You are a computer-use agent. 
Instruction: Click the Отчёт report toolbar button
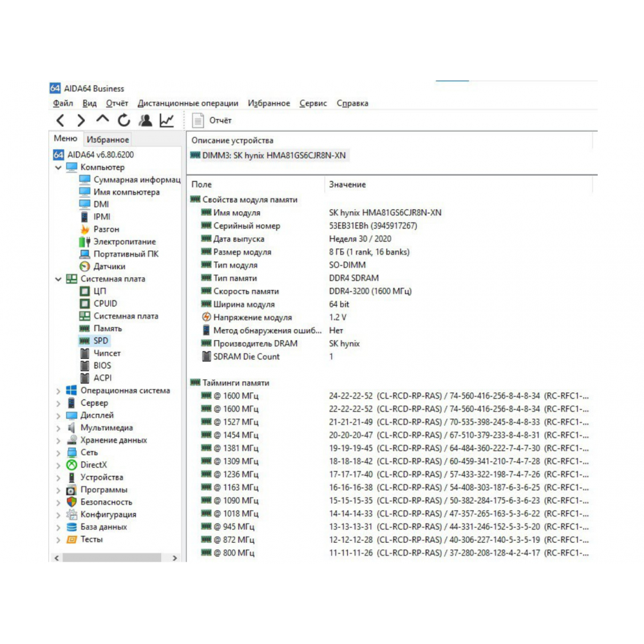coord(212,120)
